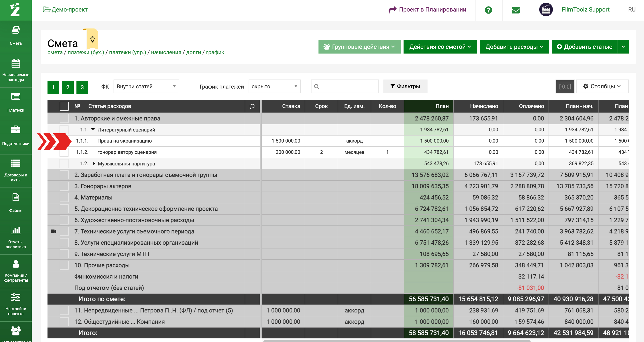Select expand level 1 button
This screenshot has width=644, height=342.
click(x=53, y=87)
